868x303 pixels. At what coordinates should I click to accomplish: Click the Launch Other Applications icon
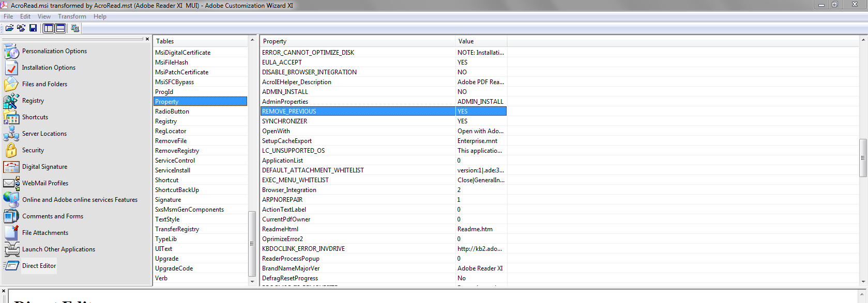point(11,249)
